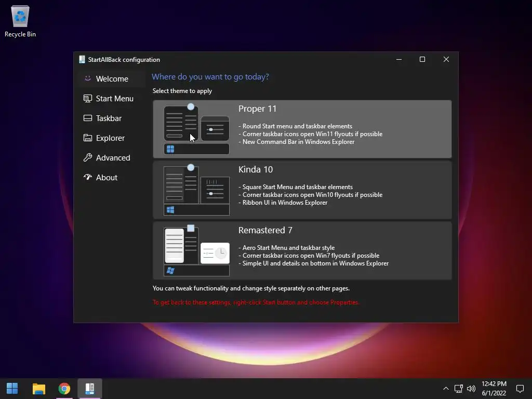
Task: Open volume control tray icon
Action: (471, 389)
